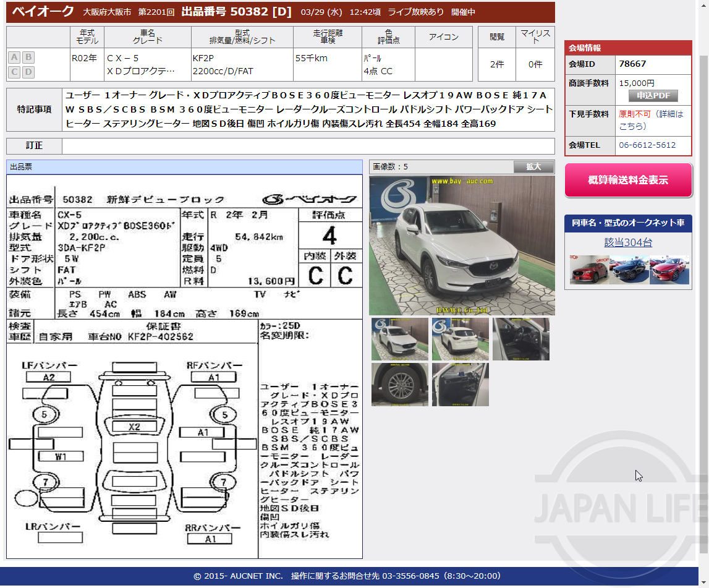Select the front-angle CX-5 thumbnail
This screenshot has height=588, width=709.
[399, 339]
